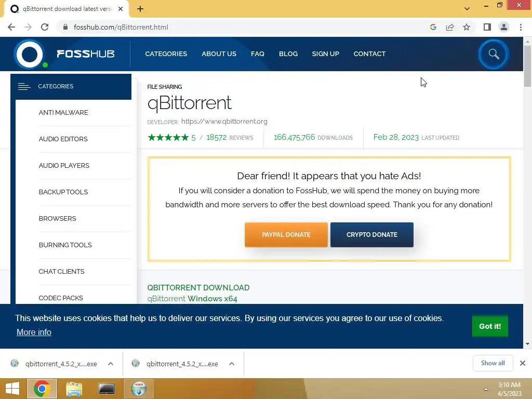Open CONTACT in the top navigation
This screenshot has height=399, width=532.
369,54
